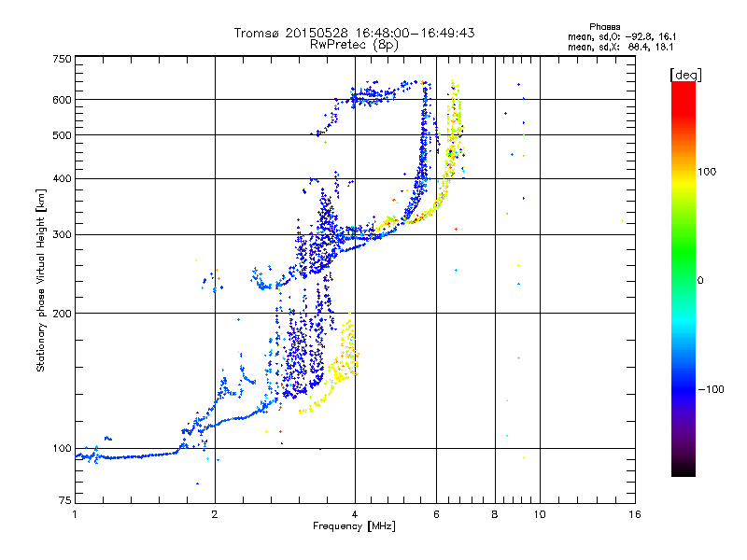
Task: Click the x-axis tick label '1'
Action: pos(75,514)
